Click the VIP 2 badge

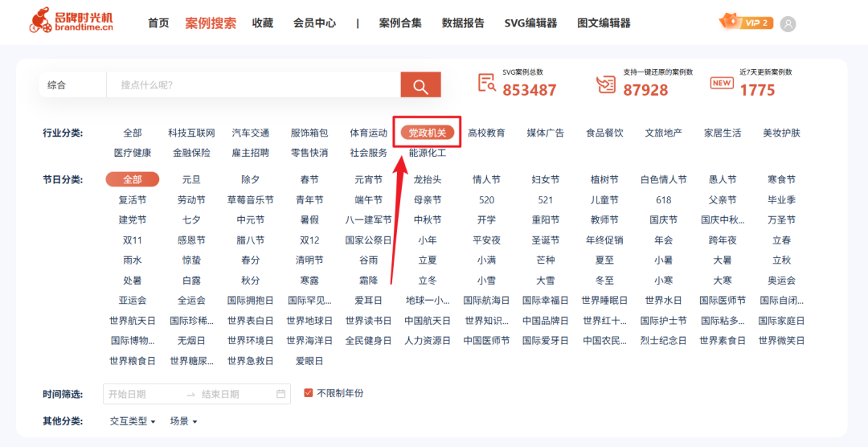(746, 23)
